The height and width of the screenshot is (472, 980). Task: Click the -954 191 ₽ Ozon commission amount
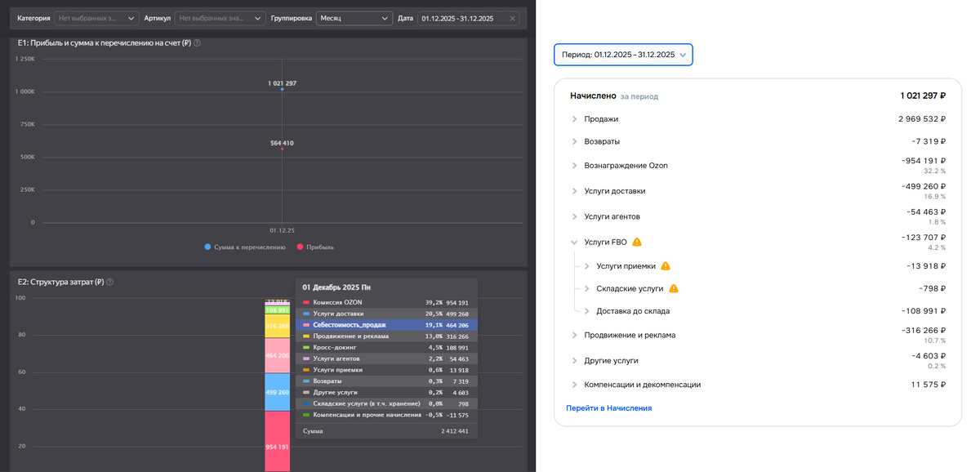923,161
